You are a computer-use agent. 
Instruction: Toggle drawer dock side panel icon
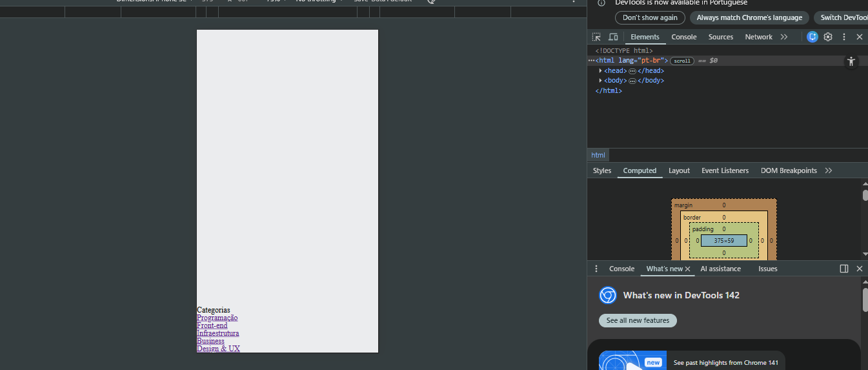(844, 269)
